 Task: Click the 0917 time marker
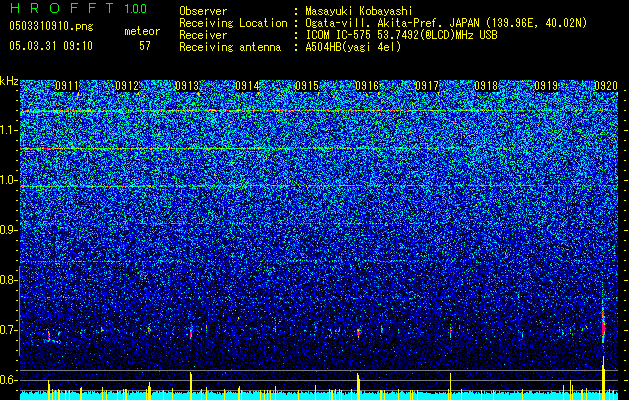coord(427,86)
